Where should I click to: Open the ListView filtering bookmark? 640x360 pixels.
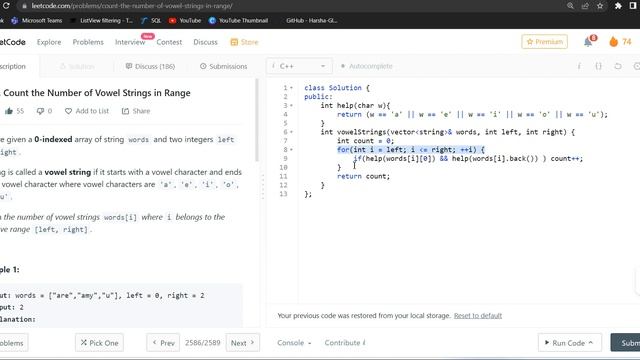102,20
